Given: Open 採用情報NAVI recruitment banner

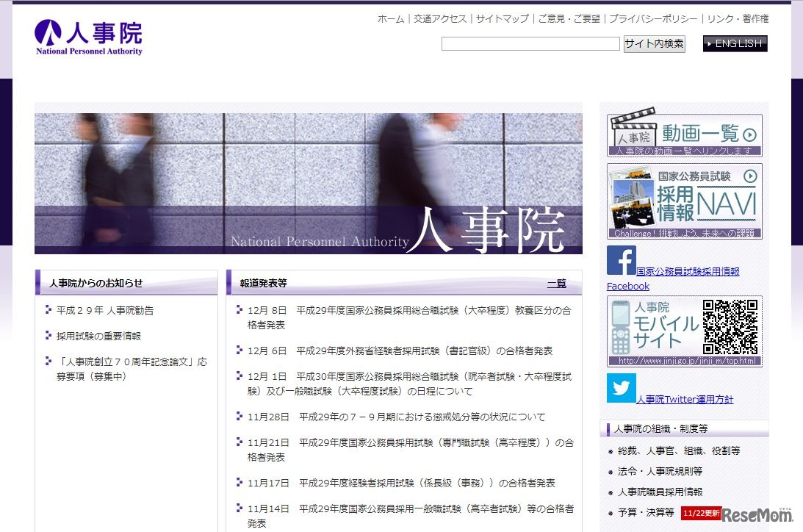Looking at the screenshot, I should coord(684,201).
